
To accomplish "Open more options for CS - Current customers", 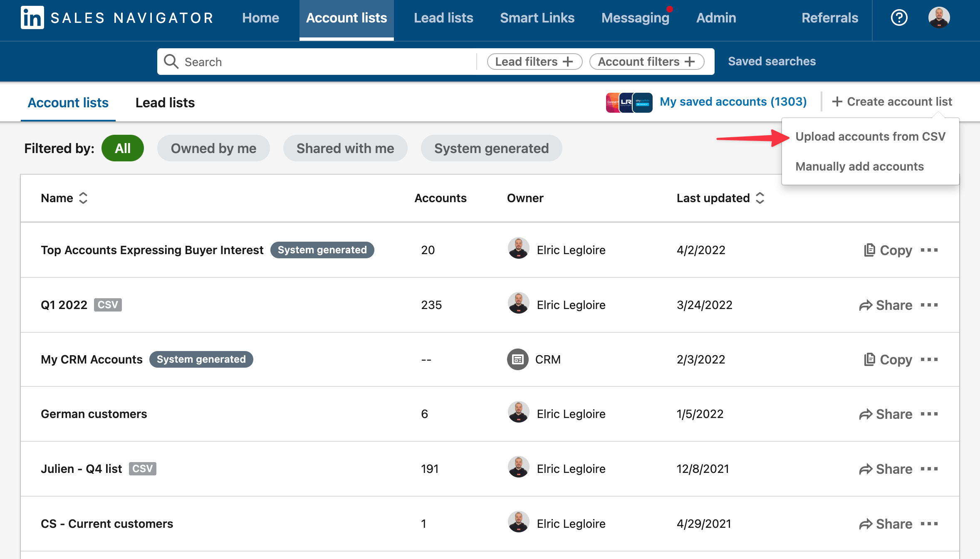I will 929,524.
